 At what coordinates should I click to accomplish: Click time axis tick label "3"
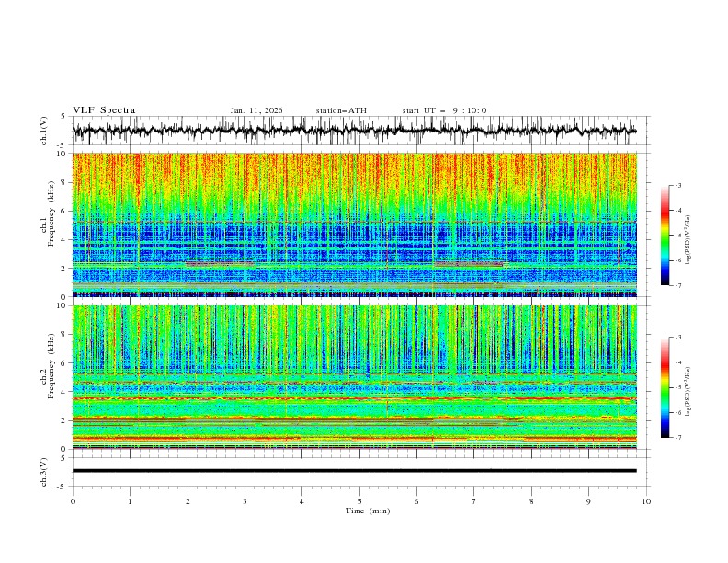pyautogui.click(x=245, y=501)
